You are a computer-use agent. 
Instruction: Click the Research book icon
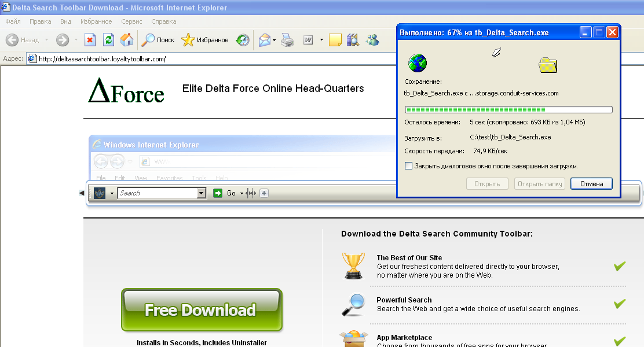(x=353, y=40)
